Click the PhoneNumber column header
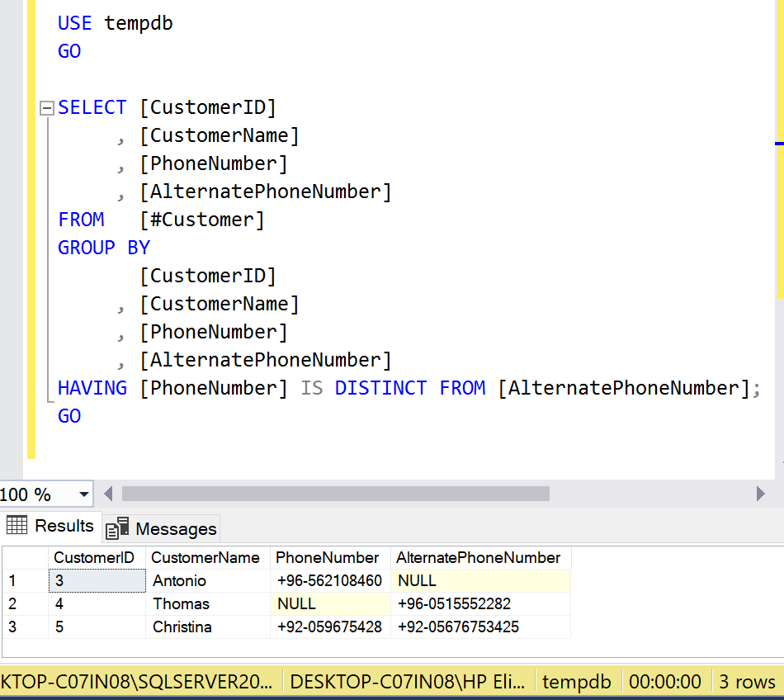This screenshot has width=784, height=700. point(329,557)
